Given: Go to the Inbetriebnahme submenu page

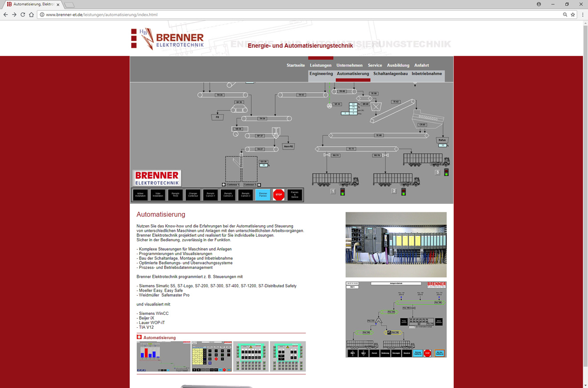Looking at the screenshot, I should point(427,74).
